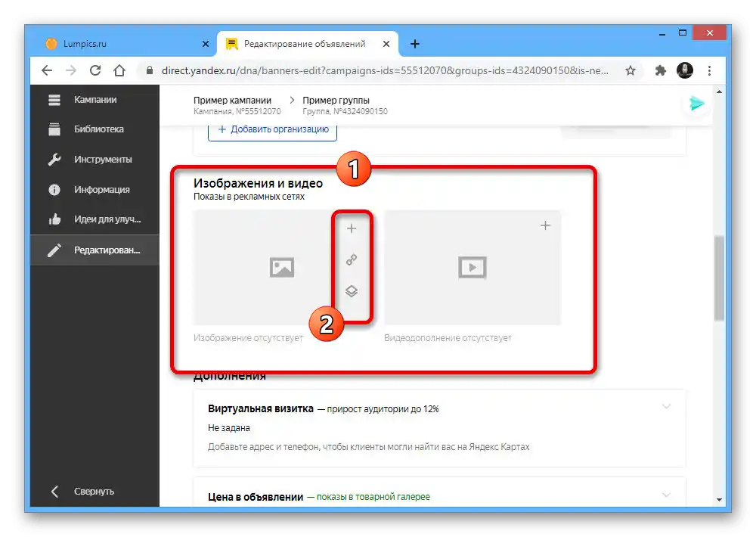
Task: Click the thumbs-up ideas icon
Action: click(x=54, y=219)
